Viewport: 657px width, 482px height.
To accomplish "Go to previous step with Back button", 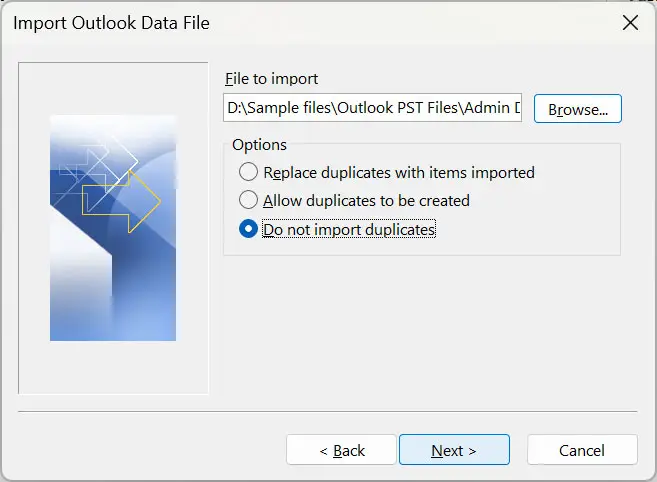I will point(341,450).
